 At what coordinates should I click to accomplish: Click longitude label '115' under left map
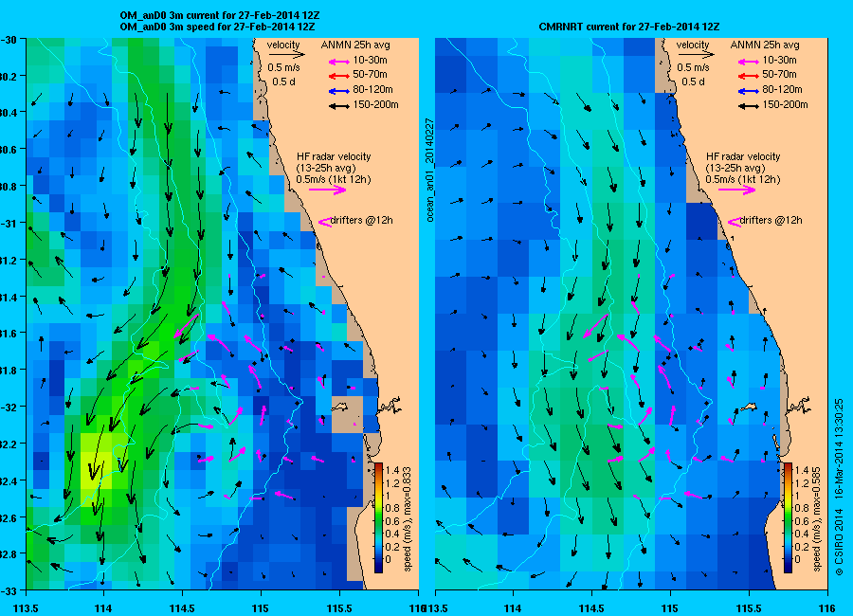[261, 608]
